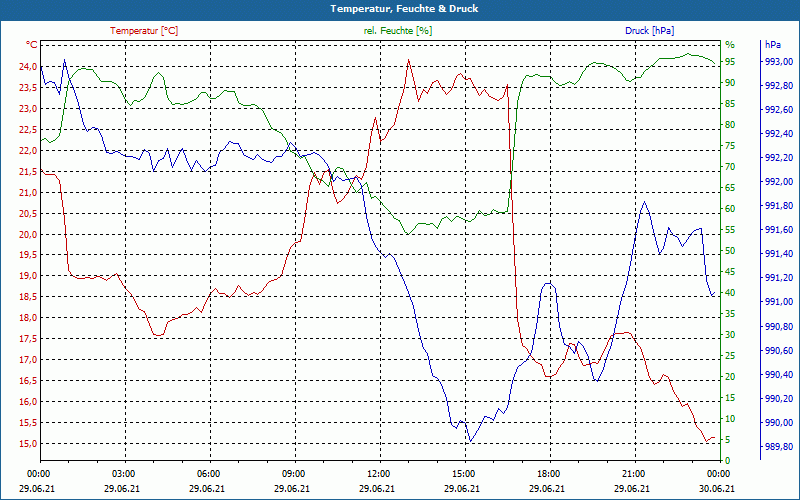Viewport: 800px width, 500px height.
Task: Click pressure axis value 992,80
Action: tap(779, 86)
